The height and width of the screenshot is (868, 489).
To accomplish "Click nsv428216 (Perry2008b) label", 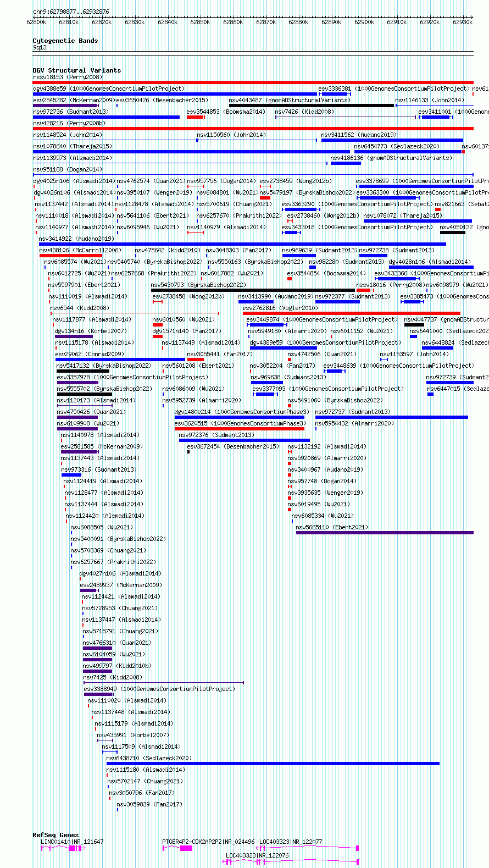I will 69,124.
